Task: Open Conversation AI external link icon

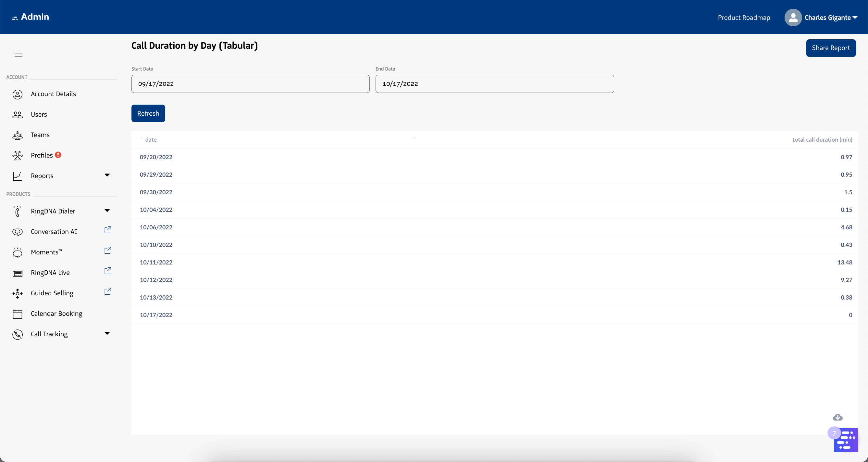Action: (x=107, y=230)
